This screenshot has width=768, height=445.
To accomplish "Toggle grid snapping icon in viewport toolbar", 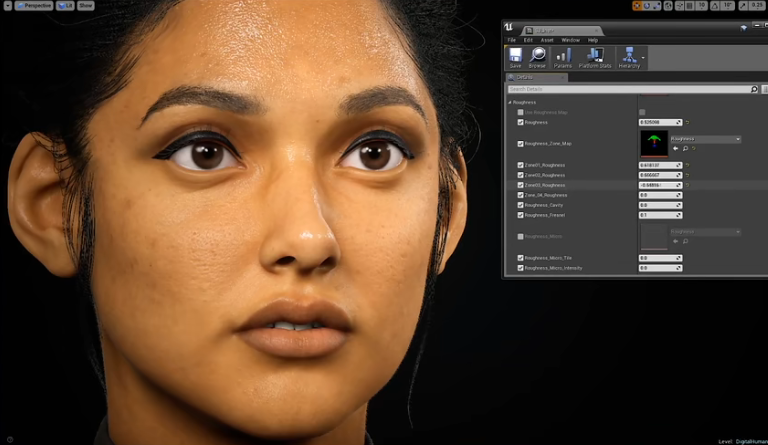I will 690,6.
